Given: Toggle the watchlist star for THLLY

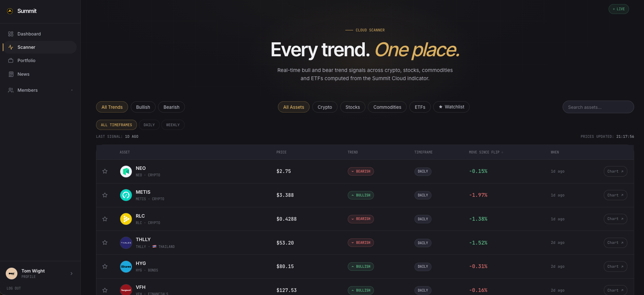Looking at the screenshot, I should (x=105, y=242).
